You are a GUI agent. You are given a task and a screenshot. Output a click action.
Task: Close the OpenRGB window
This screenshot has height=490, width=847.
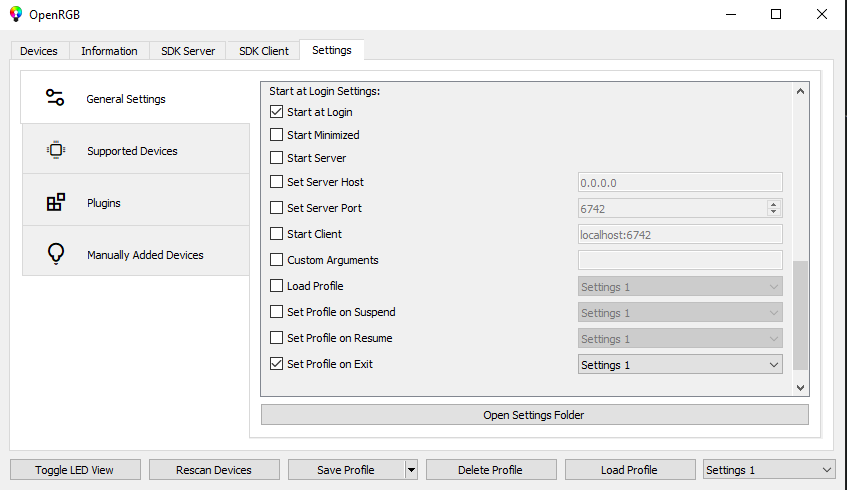[822, 14]
